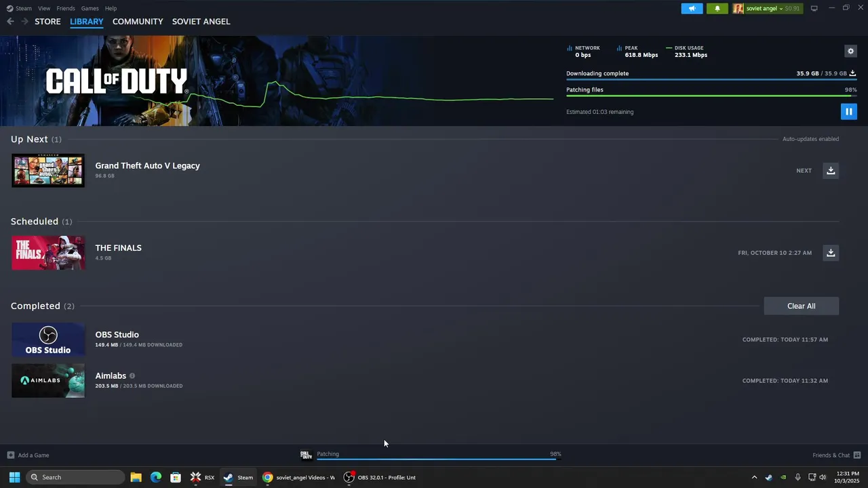
Task: Switch to the Chrome soviet_angel Videos window
Action: coord(299,477)
